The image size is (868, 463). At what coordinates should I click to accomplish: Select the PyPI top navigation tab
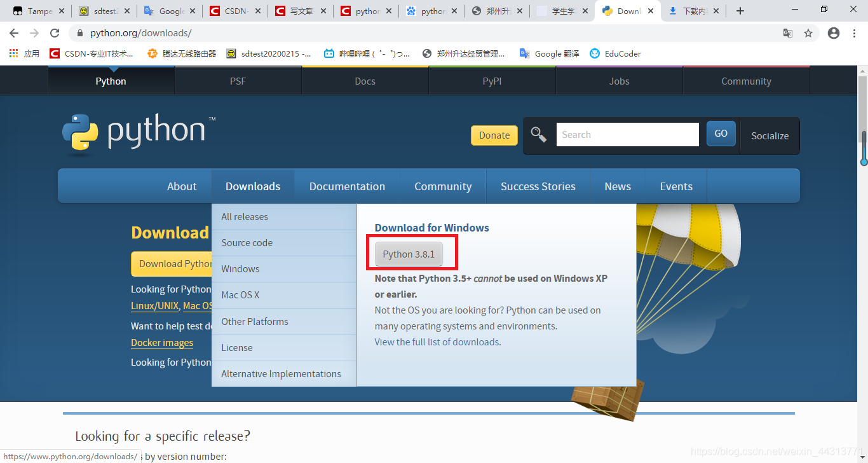click(492, 81)
